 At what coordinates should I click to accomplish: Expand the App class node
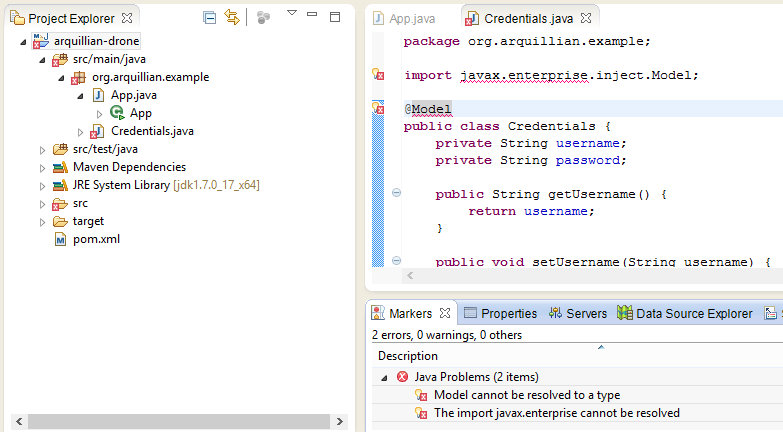(99, 114)
